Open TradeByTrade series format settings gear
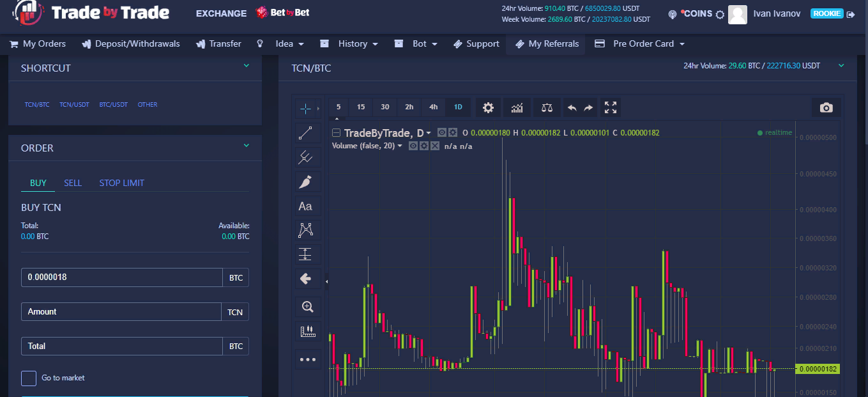868x397 pixels. tap(452, 132)
